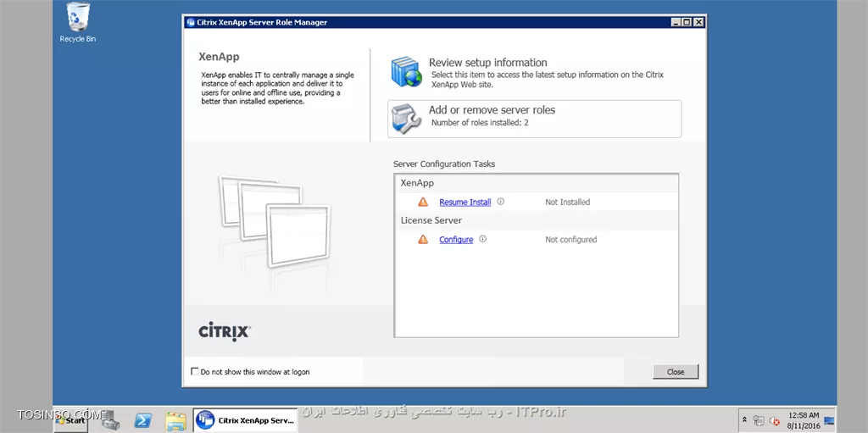Click the XenApp heading in left pane
Screen dimensions: 868x433
click(219, 57)
